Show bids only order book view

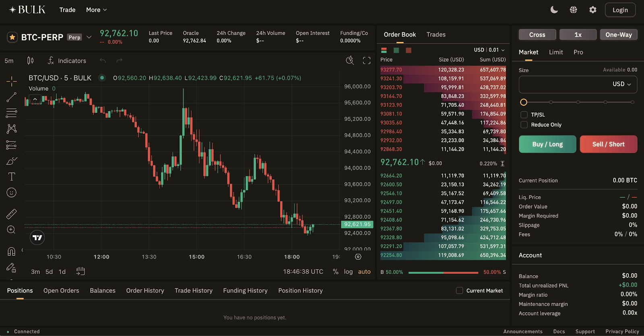point(396,50)
